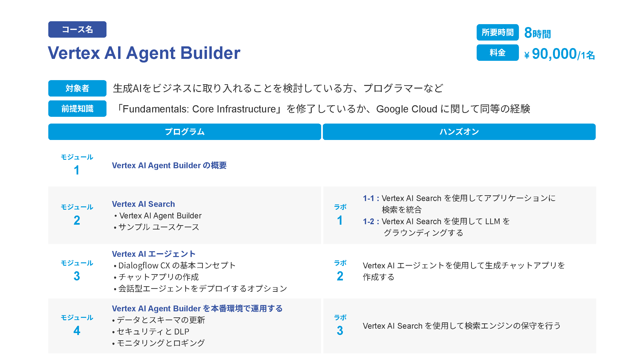
Task: Click the Vertex AI Search module heading
Action: tap(143, 204)
